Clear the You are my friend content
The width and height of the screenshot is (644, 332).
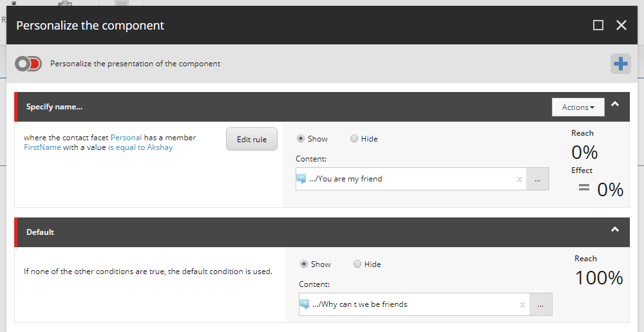(519, 180)
